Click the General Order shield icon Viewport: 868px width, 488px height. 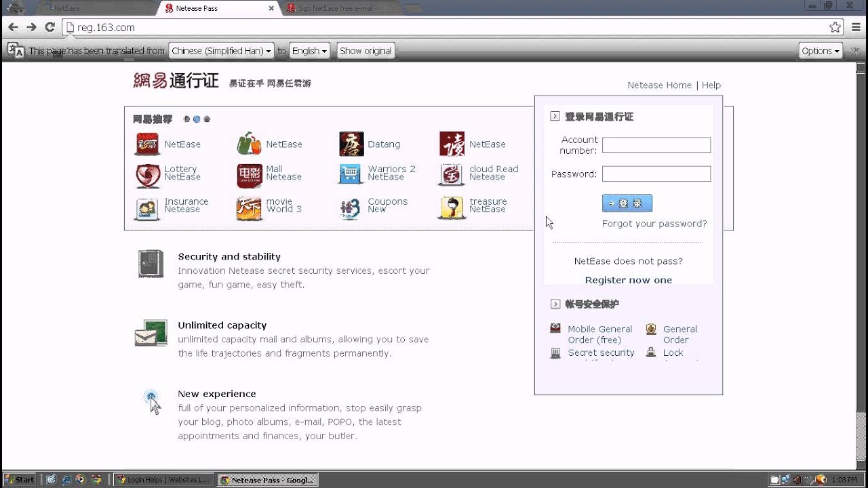[651, 329]
